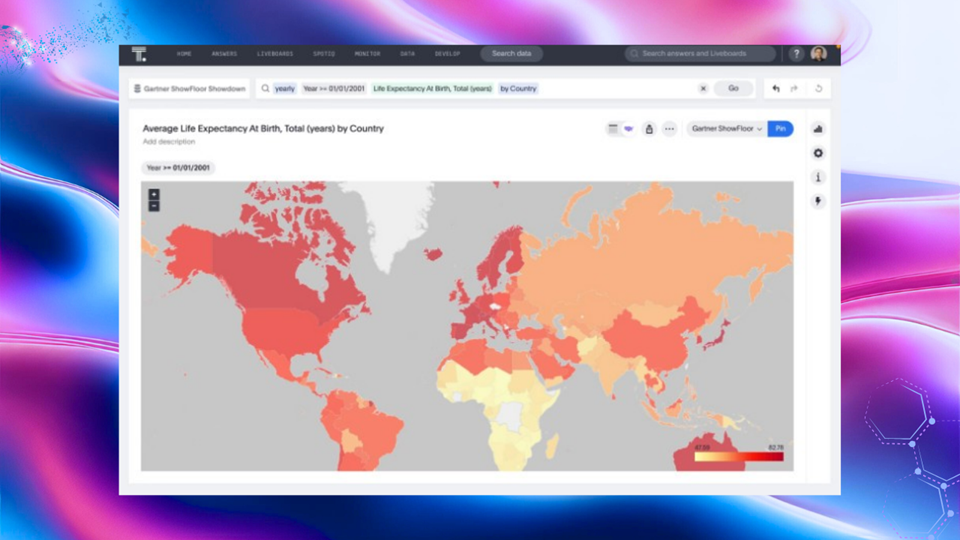Open the chart type icon in right sidebar
Viewport: 960px width, 540px height.
818,129
